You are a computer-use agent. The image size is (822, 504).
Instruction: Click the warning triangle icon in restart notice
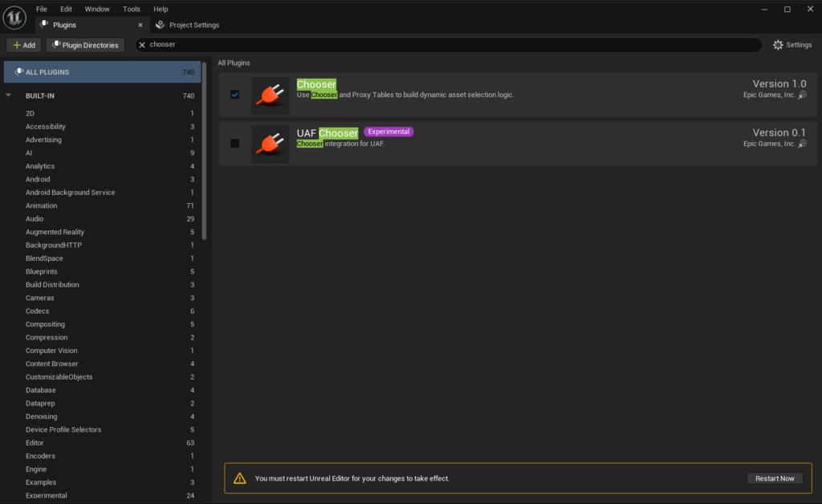point(239,478)
